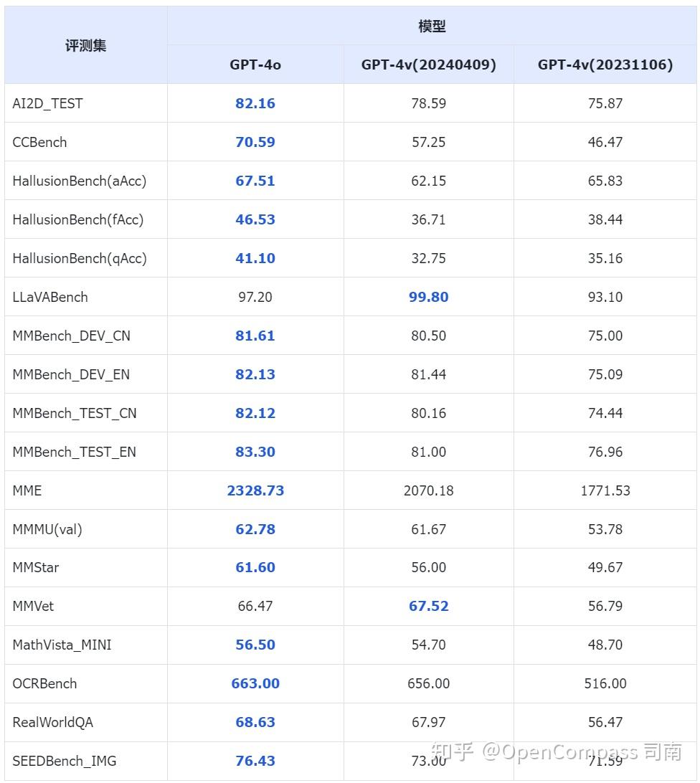
Task: Click the highlighted MMVet score 67.52
Action: click(429, 606)
